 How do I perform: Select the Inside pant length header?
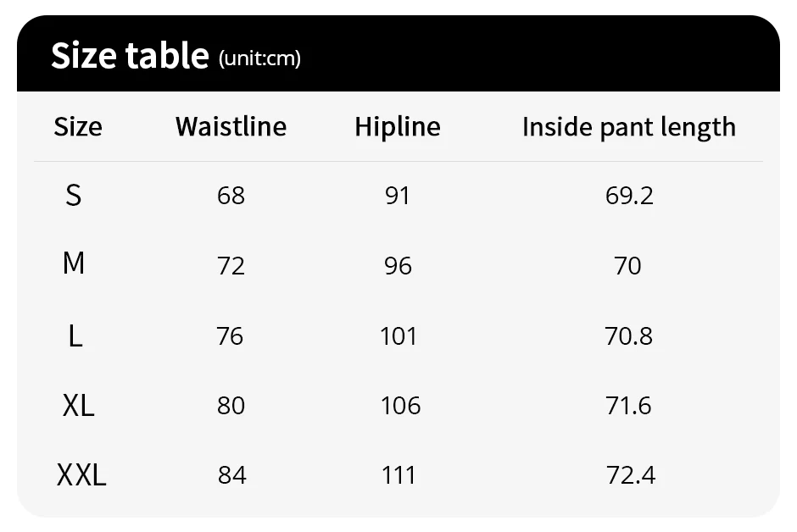click(x=628, y=127)
